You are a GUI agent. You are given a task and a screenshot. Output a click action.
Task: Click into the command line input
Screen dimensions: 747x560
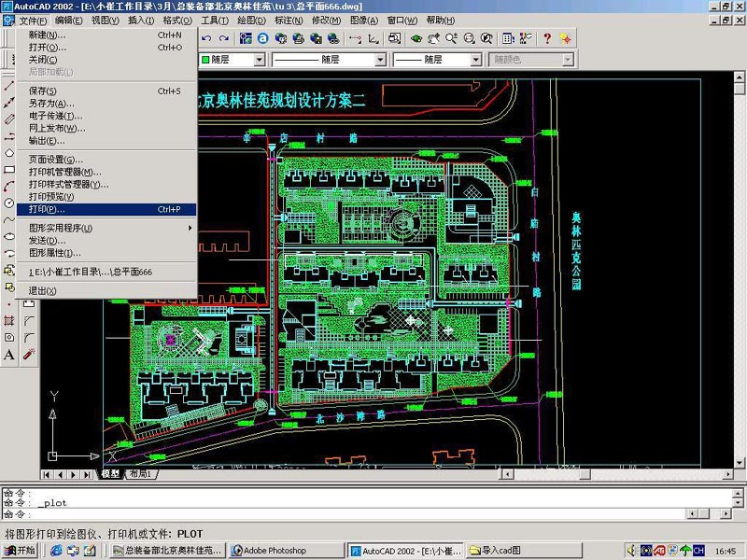[343, 514]
